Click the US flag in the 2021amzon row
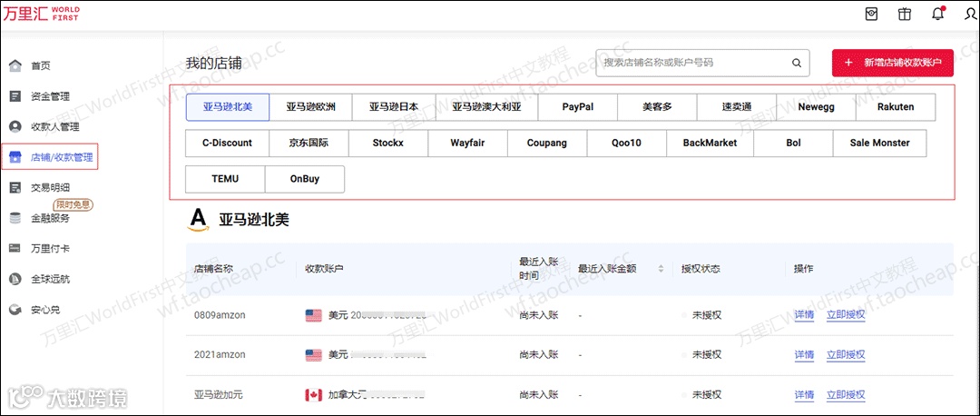This screenshot has width=980, height=416. pyautogui.click(x=313, y=355)
